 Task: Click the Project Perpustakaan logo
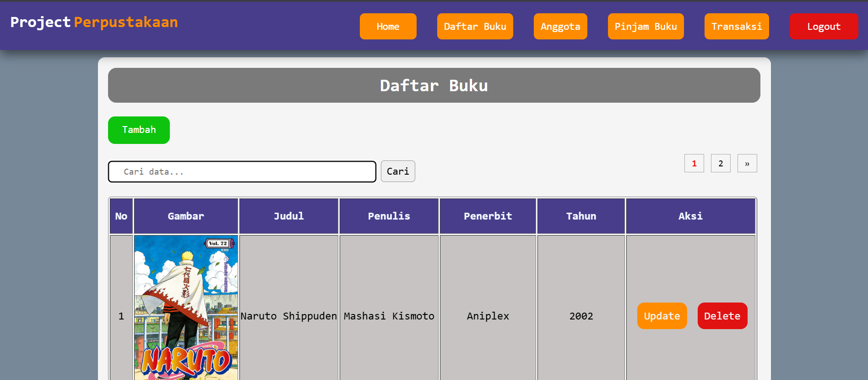coord(94,22)
